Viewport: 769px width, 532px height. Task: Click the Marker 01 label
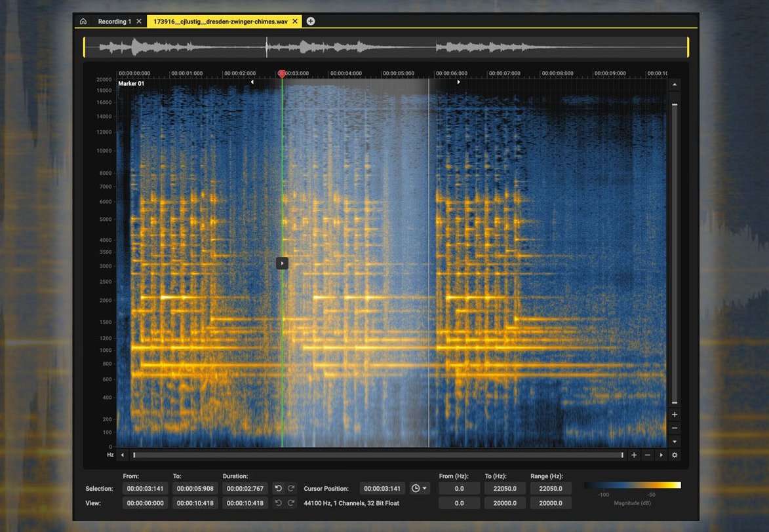coord(131,83)
